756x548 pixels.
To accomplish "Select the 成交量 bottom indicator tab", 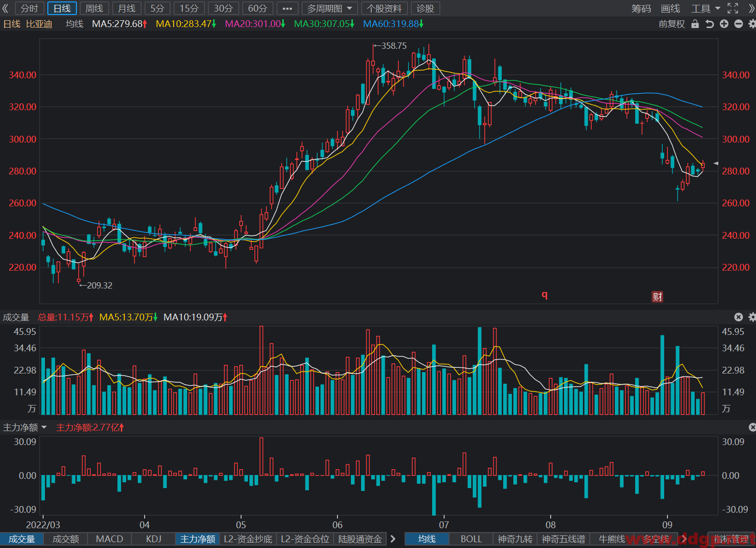I will (22, 539).
